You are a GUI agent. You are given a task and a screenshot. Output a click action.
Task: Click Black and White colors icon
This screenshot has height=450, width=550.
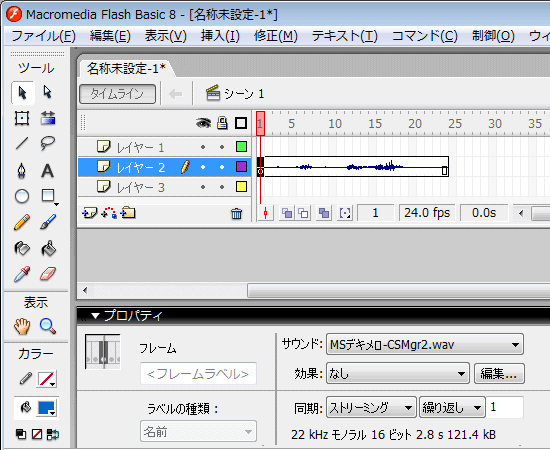tap(21, 435)
